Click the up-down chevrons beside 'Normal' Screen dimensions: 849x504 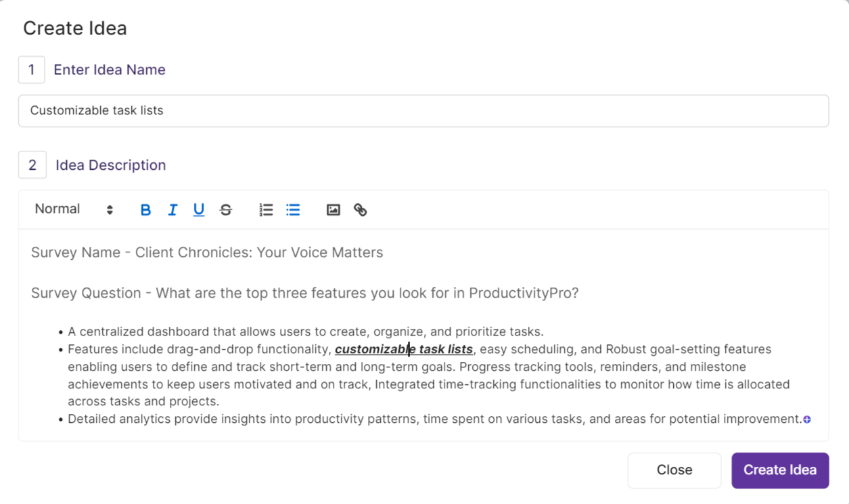pos(109,209)
